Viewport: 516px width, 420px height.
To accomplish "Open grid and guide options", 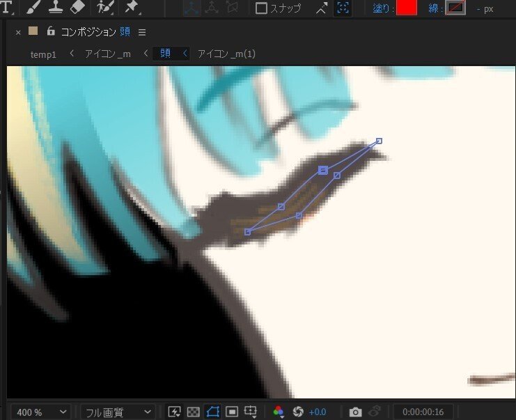I will pos(251,412).
